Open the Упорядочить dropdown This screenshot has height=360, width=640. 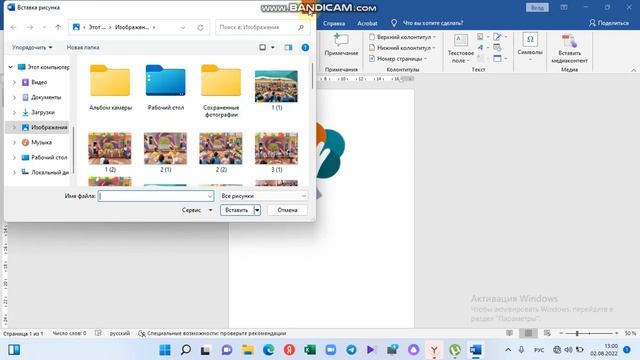(32, 47)
